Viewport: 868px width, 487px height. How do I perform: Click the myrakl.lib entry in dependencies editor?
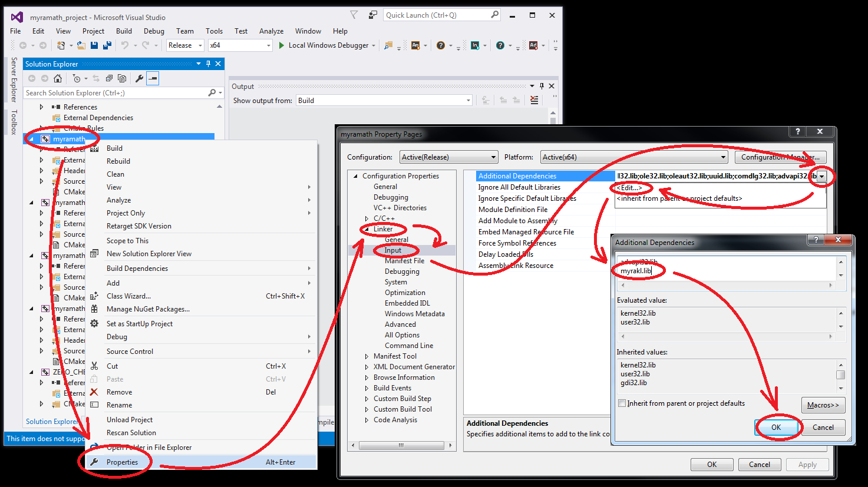636,271
